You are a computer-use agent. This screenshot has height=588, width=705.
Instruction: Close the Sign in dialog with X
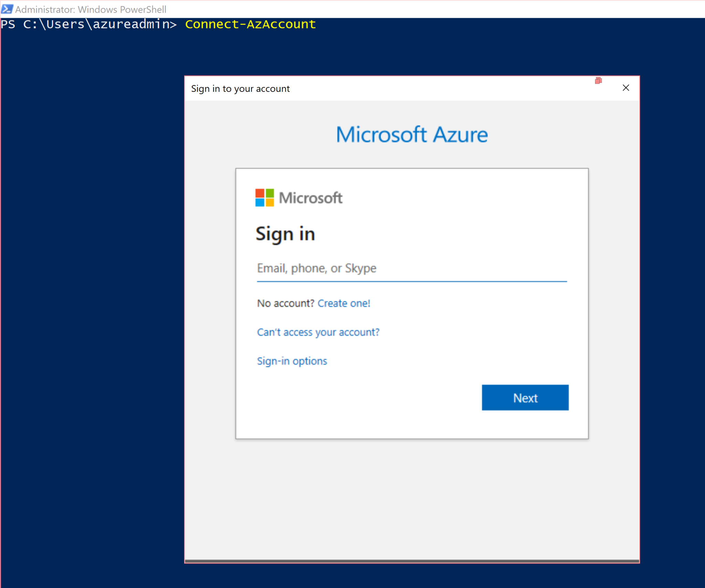pyautogui.click(x=625, y=88)
